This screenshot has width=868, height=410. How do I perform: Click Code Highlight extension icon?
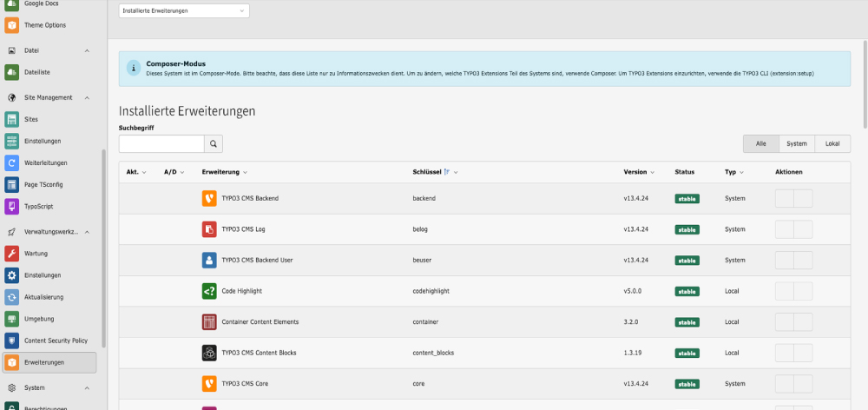[x=209, y=291]
